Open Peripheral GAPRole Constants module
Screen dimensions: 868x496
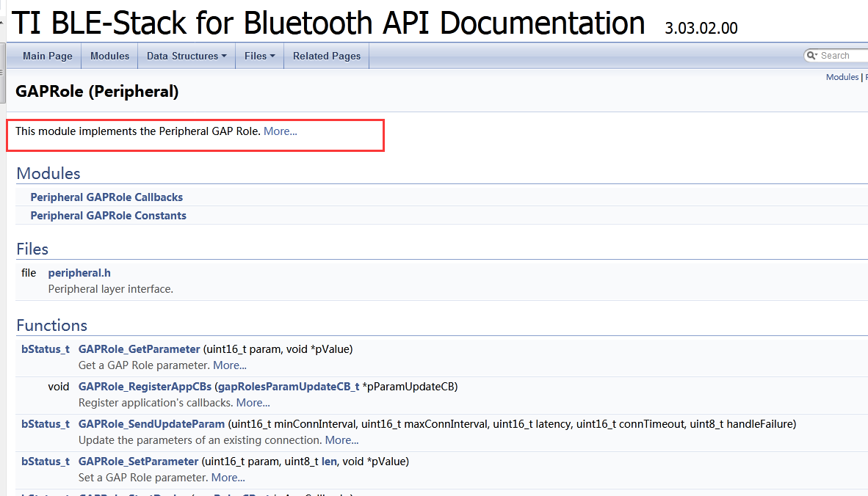pos(108,216)
